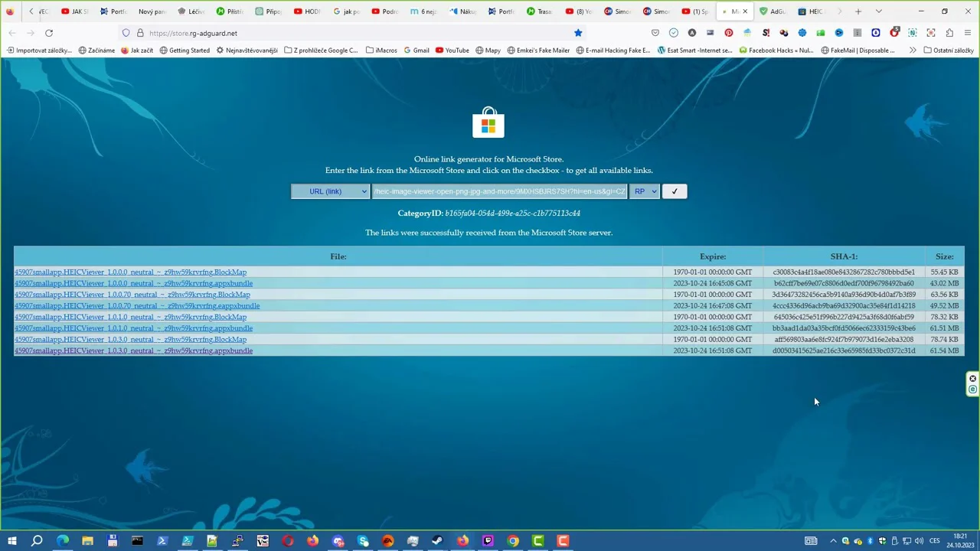The height and width of the screenshot is (551, 980).
Task: Download HEICViewer 1.0.3.0 appxbundle file
Action: pyautogui.click(x=133, y=350)
